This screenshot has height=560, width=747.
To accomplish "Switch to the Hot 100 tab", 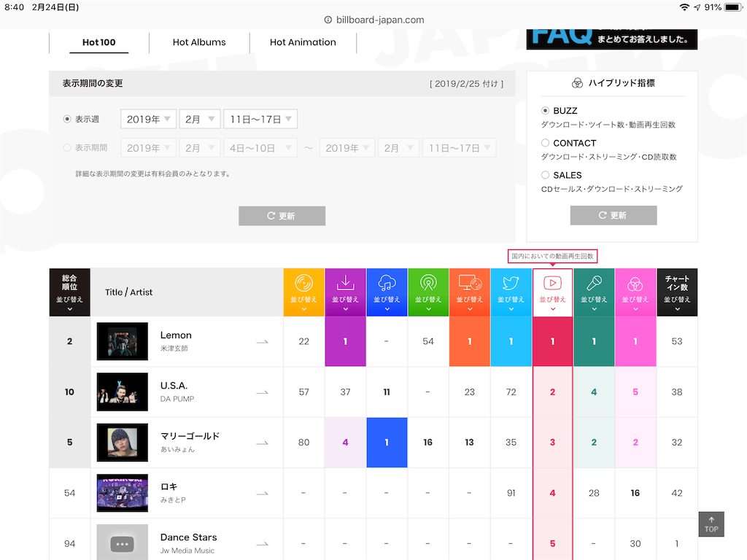I will 98,42.
